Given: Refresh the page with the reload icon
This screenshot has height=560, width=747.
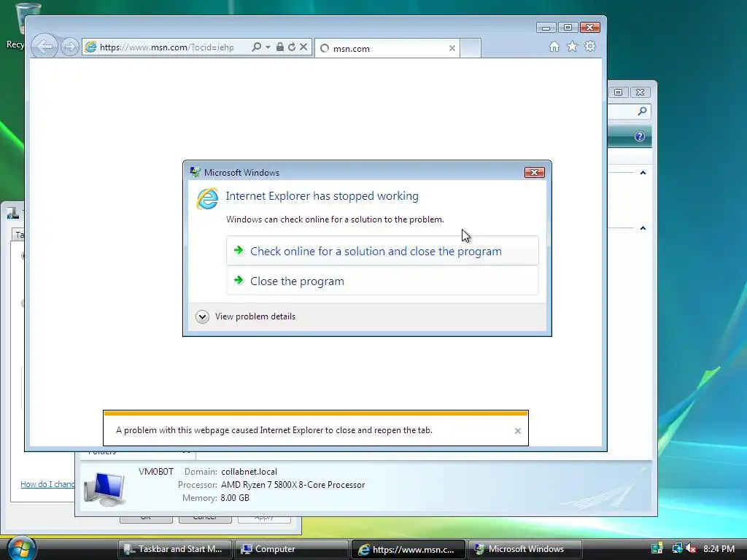Looking at the screenshot, I should (292, 47).
